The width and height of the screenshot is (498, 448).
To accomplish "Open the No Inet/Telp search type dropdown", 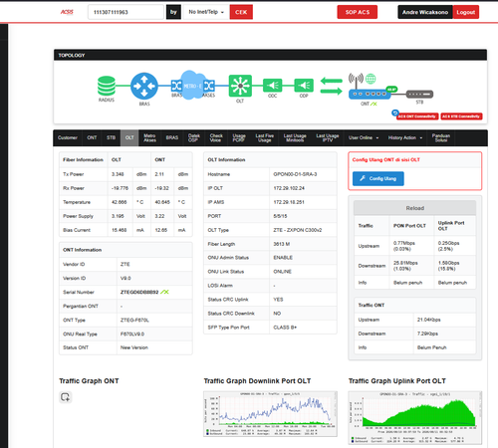I will coord(206,12).
